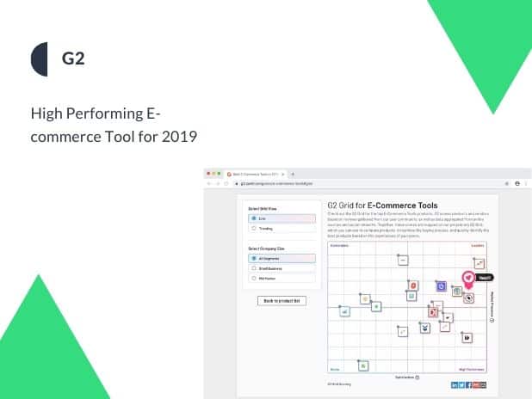Screen dimensions: 532x399
Task: Click the LinkedIn share icon
Action: click(454, 384)
